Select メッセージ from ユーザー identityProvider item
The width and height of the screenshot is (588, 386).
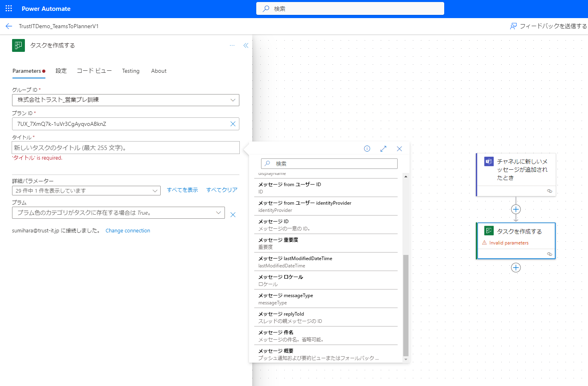coord(326,206)
